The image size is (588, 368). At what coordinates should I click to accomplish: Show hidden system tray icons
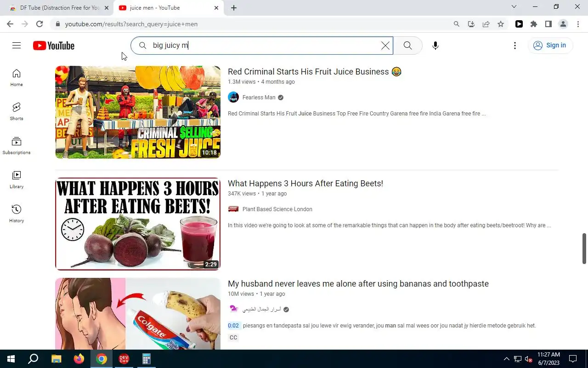click(x=507, y=359)
